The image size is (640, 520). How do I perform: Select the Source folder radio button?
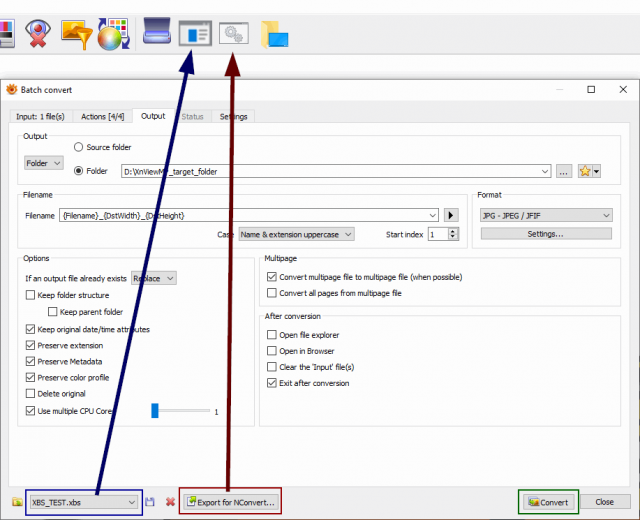tap(78, 147)
